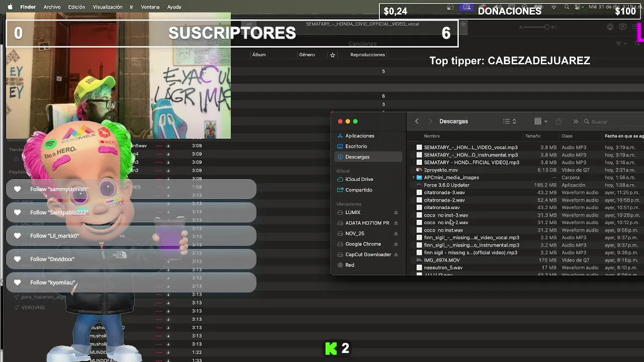Sort Finder files by Clase column
Image resolution: width=644 pixels, height=362 pixels.
coord(567,136)
